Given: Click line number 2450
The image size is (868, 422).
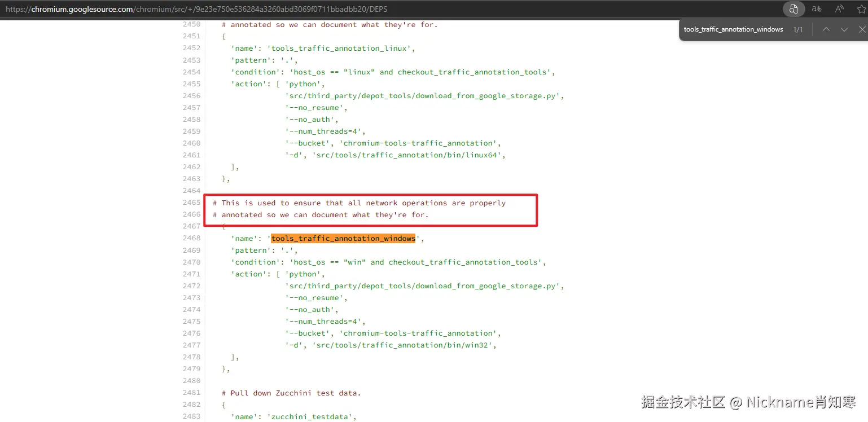Looking at the screenshot, I should [x=191, y=24].
